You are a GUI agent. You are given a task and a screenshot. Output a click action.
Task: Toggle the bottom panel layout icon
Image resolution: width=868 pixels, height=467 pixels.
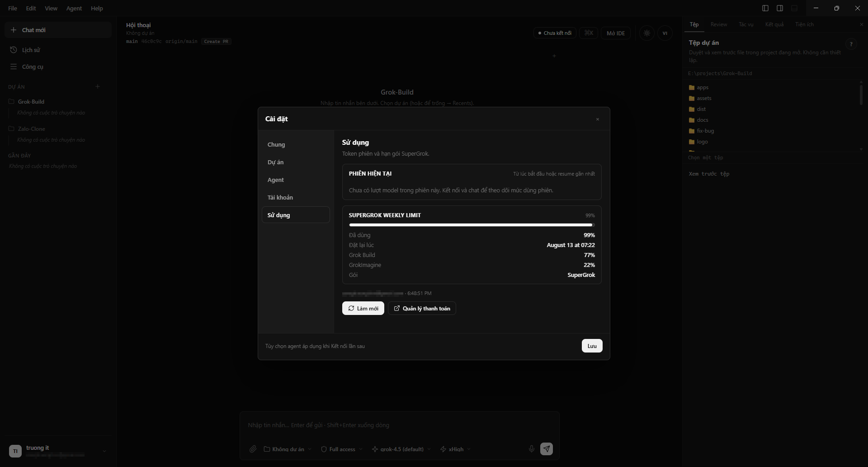pyautogui.click(x=794, y=8)
